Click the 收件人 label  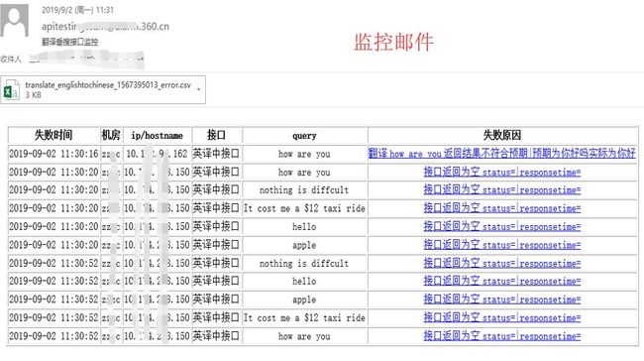click(11, 60)
